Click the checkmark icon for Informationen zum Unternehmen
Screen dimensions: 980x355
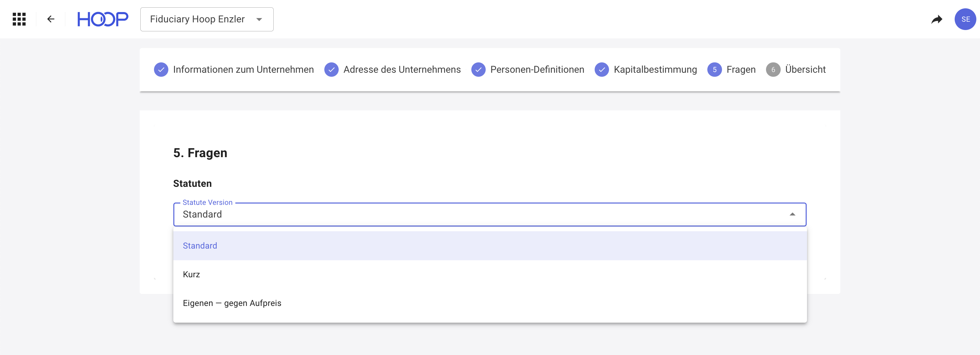coord(161,70)
